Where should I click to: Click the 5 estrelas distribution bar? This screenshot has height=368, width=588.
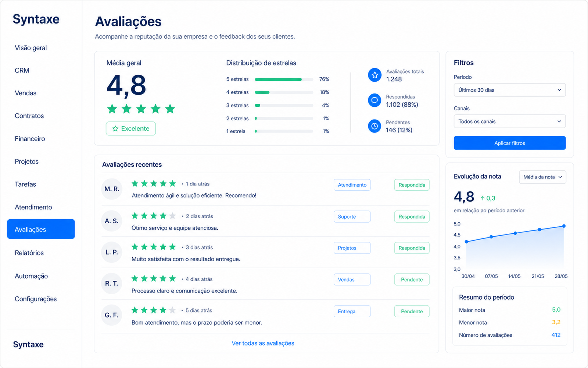pyautogui.click(x=284, y=79)
